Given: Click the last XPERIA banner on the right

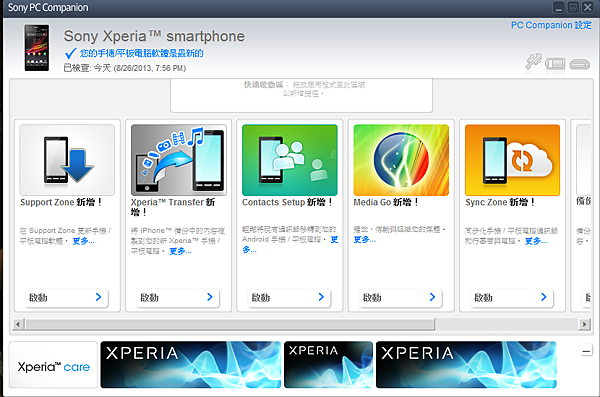Looking at the screenshot, I should (466, 365).
